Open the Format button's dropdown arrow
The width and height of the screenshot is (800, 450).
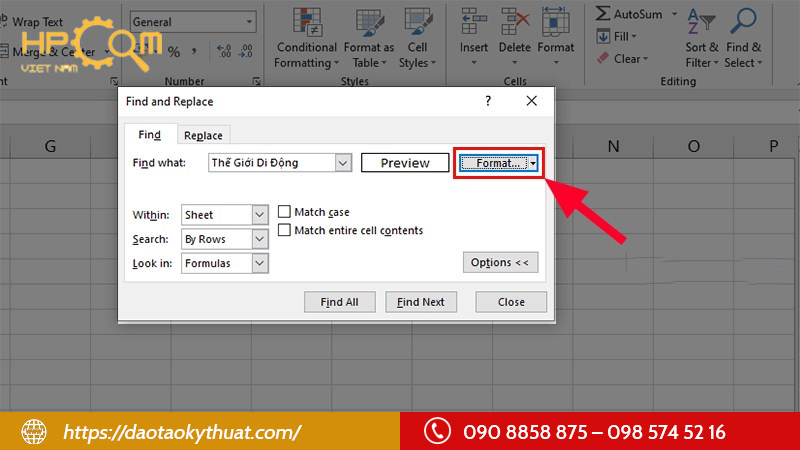[x=534, y=163]
